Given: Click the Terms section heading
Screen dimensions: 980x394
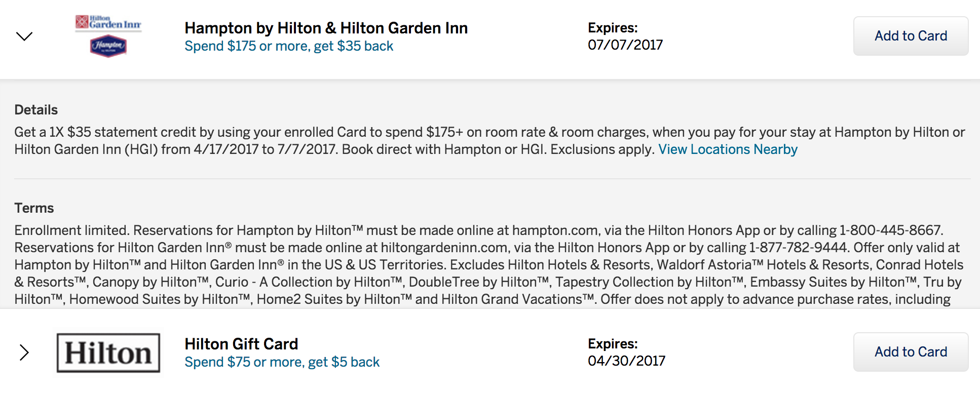Looking at the screenshot, I should [34, 208].
